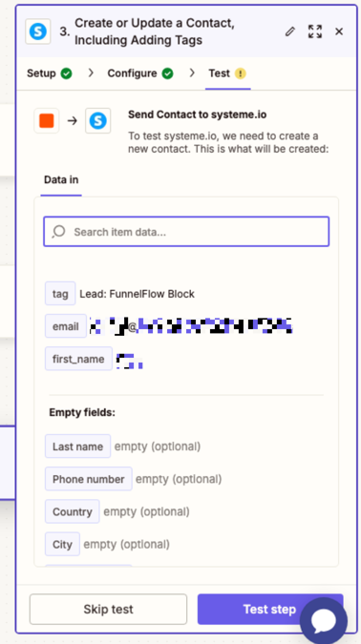
Task: Open the chat support bubble
Action: (324, 621)
